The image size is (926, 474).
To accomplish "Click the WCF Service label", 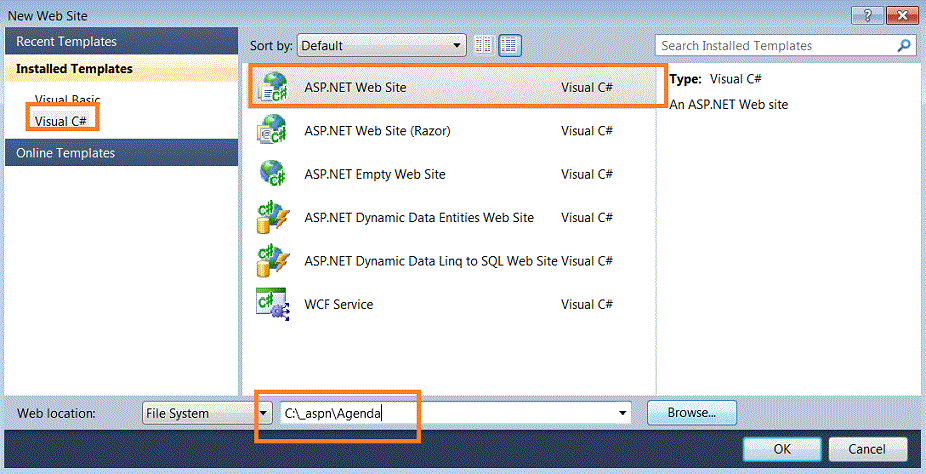I will click(x=338, y=305).
